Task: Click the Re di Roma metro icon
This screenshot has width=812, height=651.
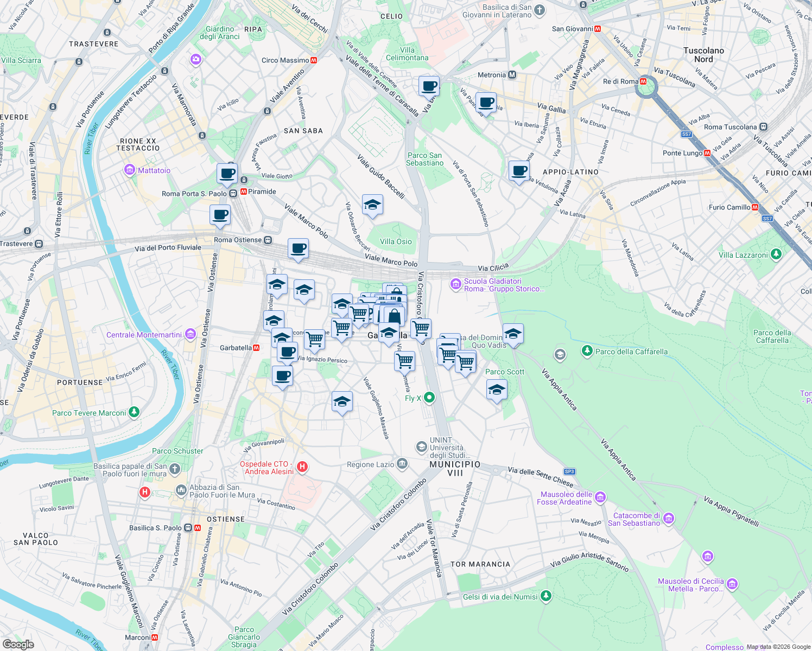Action: 643,82
